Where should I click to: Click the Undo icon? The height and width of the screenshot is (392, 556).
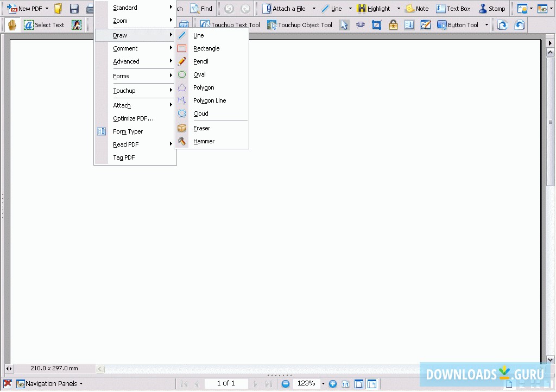(x=229, y=9)
